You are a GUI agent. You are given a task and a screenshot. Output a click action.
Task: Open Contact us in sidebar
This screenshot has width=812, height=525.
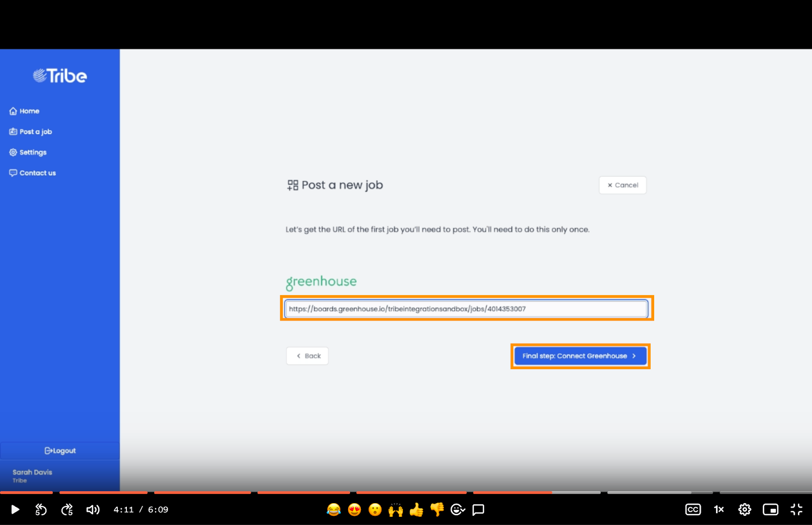[32, 173]
